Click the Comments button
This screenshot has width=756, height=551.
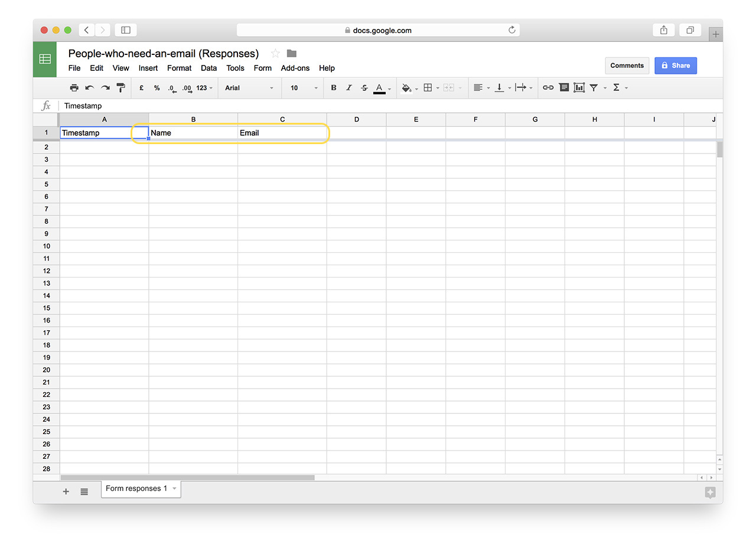(627, 66)
